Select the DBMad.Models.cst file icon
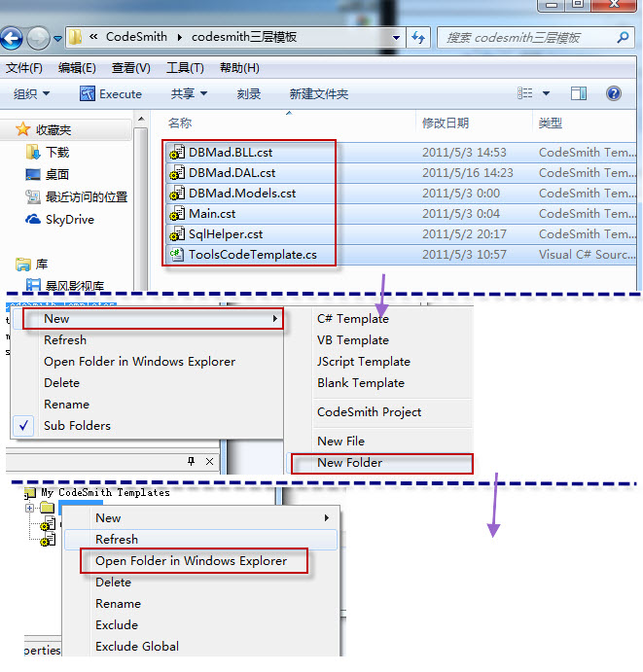The width and height of the screenshot is (643, 672). click(x=177, y=194)
